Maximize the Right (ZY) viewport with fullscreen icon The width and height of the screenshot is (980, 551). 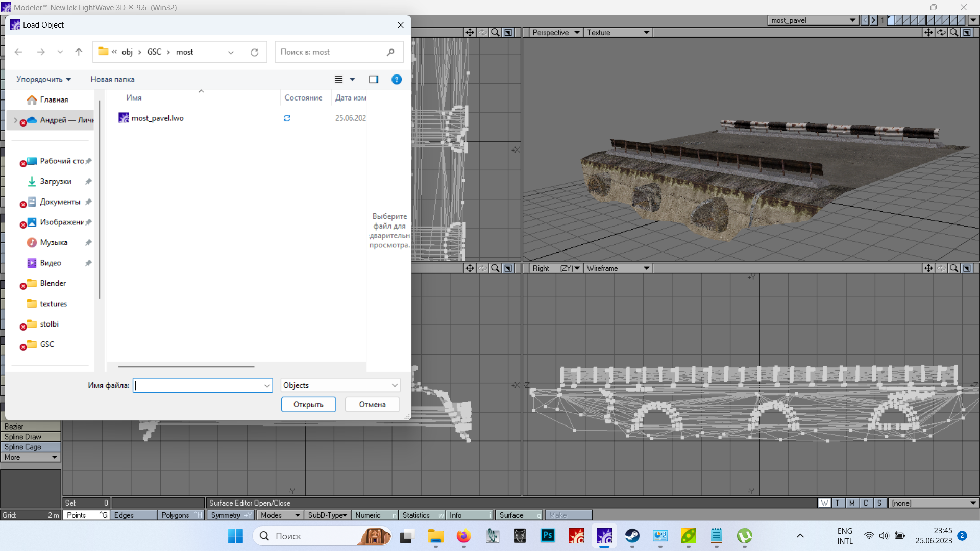coord(967,268)
